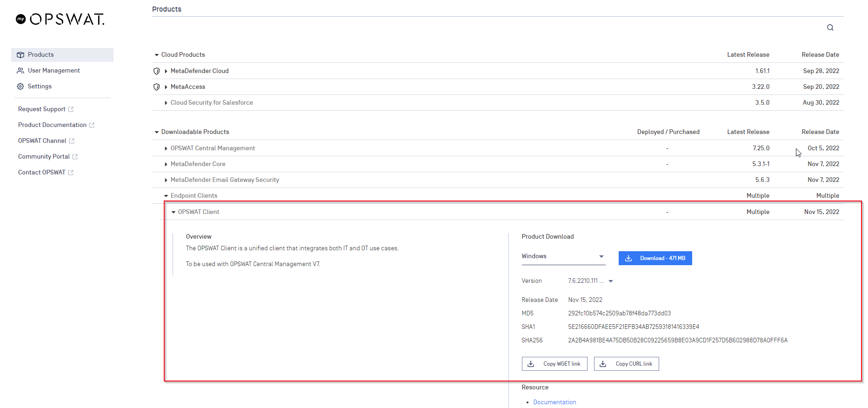Image resolution: width=868 pixels, height=408 pixels.
Task: Open Products in the sidebar menu
Action: tap(62, 55)
